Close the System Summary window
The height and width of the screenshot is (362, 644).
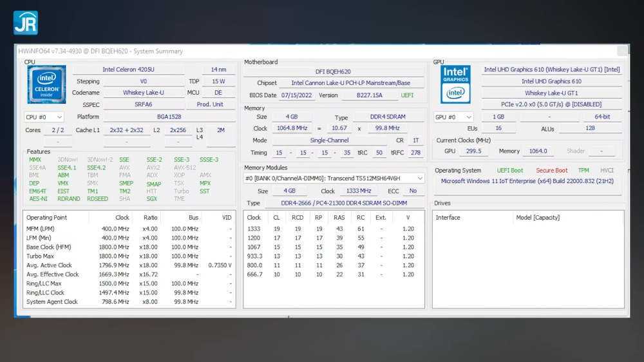pos(622,50)
